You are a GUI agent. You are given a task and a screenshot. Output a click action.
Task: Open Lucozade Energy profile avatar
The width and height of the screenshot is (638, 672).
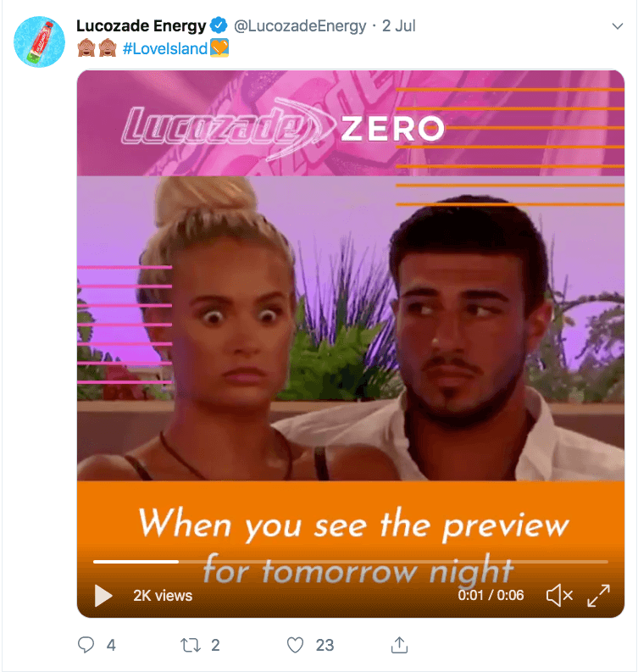[40, 42]
